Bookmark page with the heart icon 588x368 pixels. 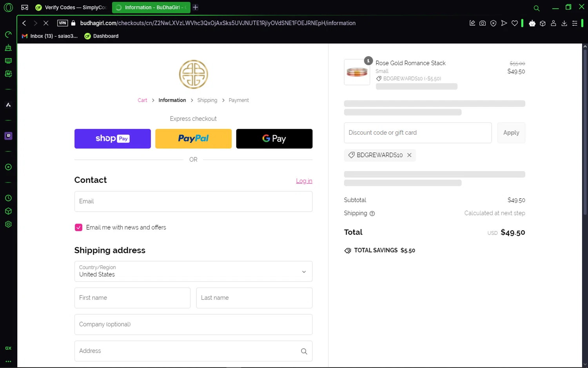pos(515,23)
